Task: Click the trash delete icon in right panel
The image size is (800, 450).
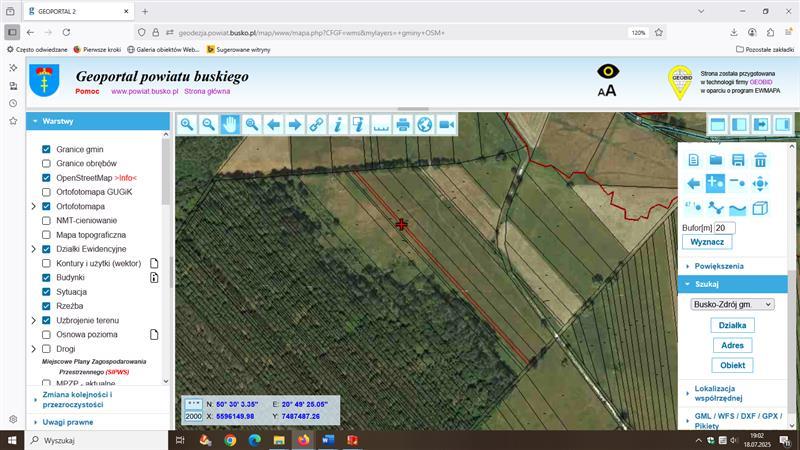Action: pos(760,160)
